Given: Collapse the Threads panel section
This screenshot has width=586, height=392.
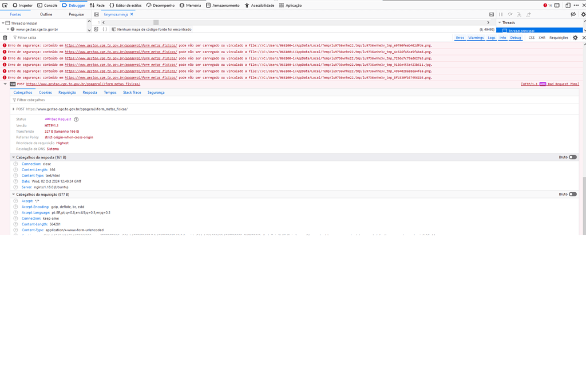Looking at the screenshot, I should pyautogui.click(x=499, y=23).
